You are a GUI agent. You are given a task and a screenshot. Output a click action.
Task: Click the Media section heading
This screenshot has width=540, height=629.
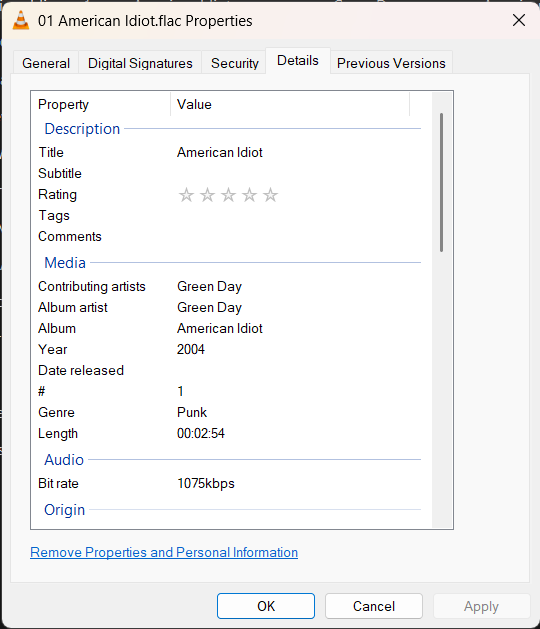point(65,263)
